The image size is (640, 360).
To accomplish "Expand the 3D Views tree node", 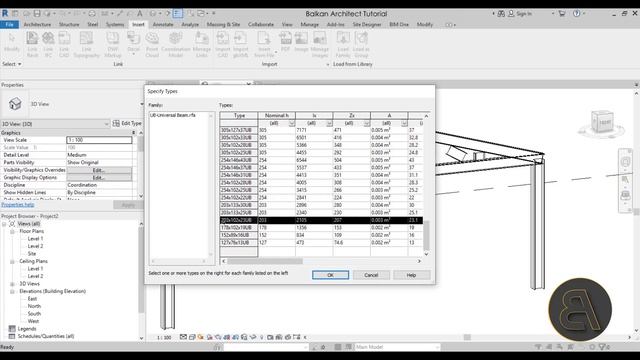I will [12, 284].
